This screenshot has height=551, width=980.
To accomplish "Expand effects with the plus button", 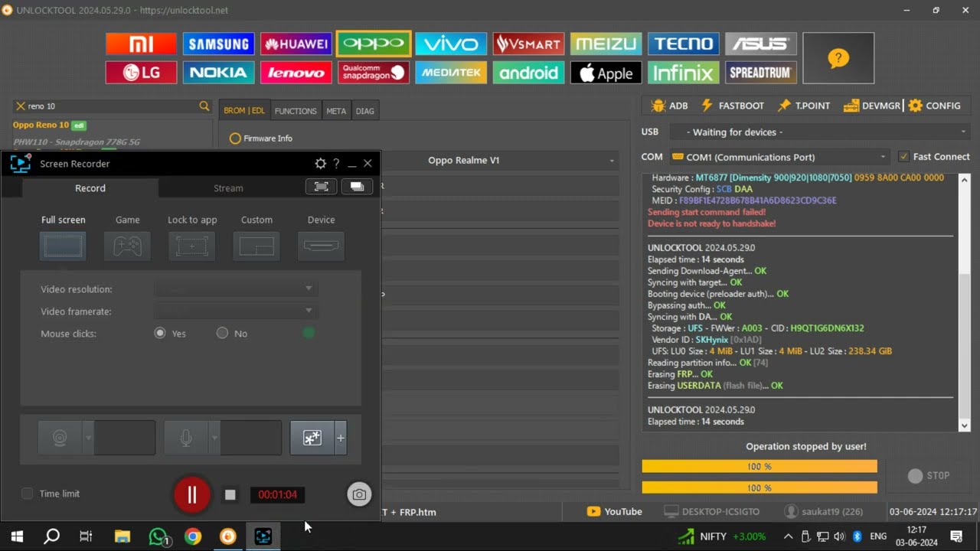I will (341, 438).
